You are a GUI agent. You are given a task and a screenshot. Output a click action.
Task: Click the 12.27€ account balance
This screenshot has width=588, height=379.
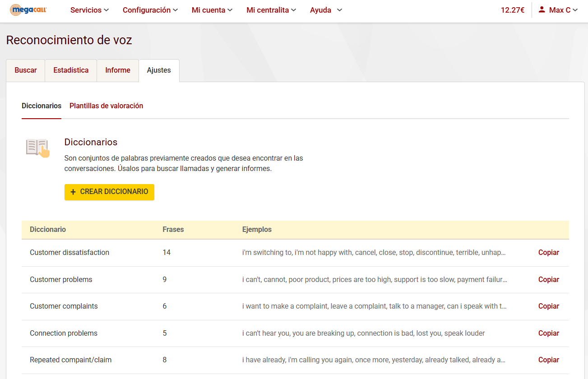click(512, 10)
